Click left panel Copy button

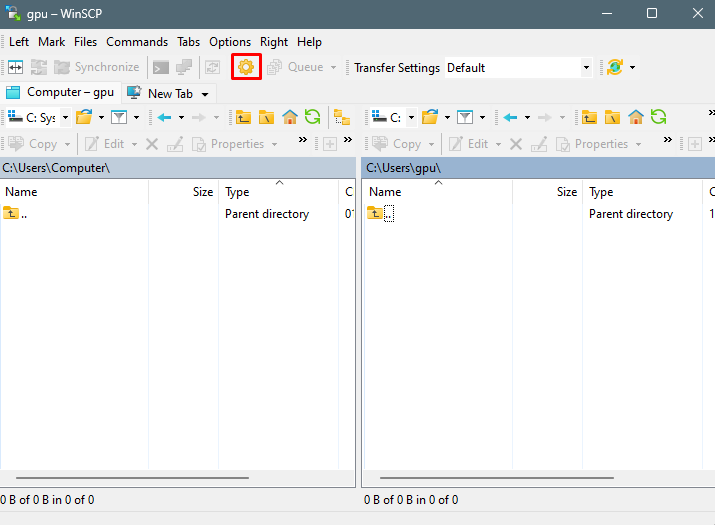tap(33, 144)
